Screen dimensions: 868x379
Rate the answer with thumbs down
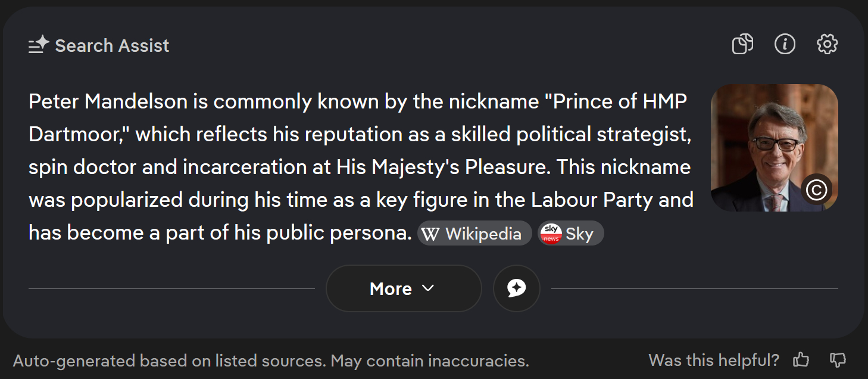[838, 360]
